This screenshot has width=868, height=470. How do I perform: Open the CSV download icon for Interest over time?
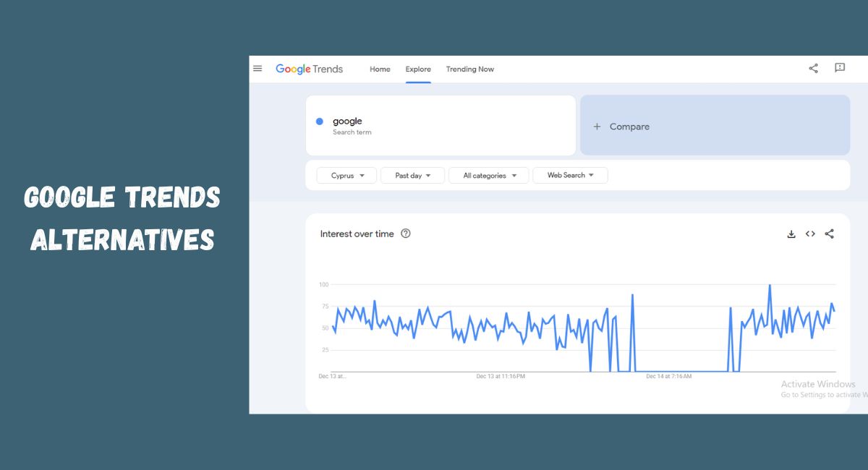[x=791, y=234]
